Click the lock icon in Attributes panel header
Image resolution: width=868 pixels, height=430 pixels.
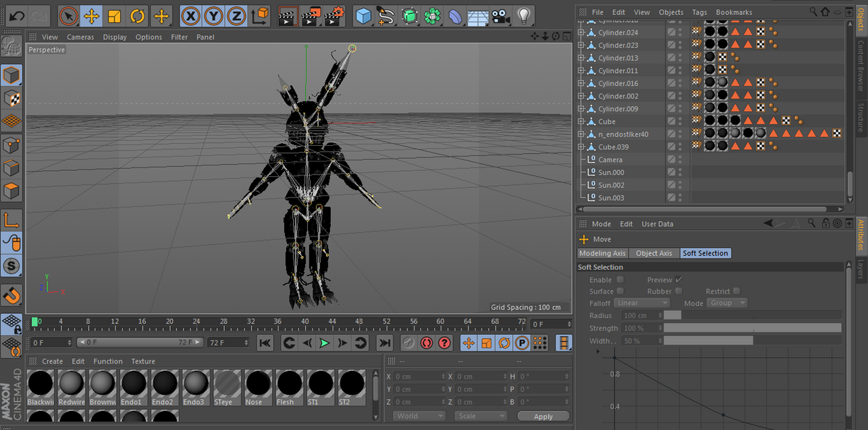[x=826, y=223]
